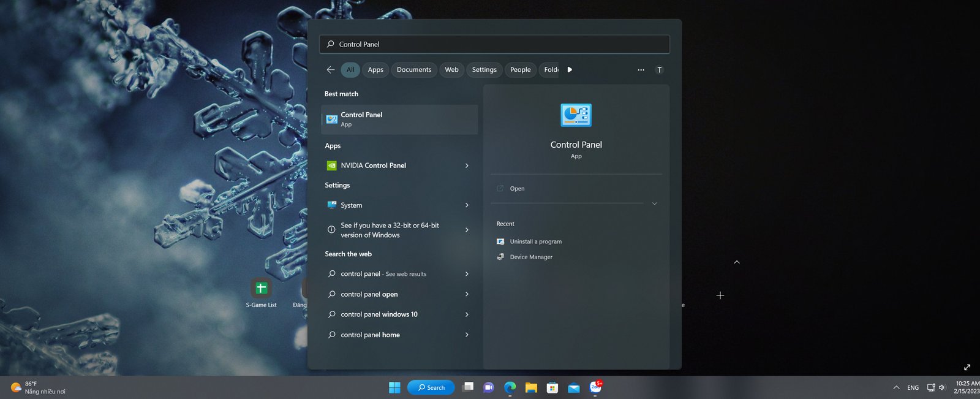The width and height of the screenshot is (980, 399).
Task: Click the System settings monitor icon
Action: 331,205
